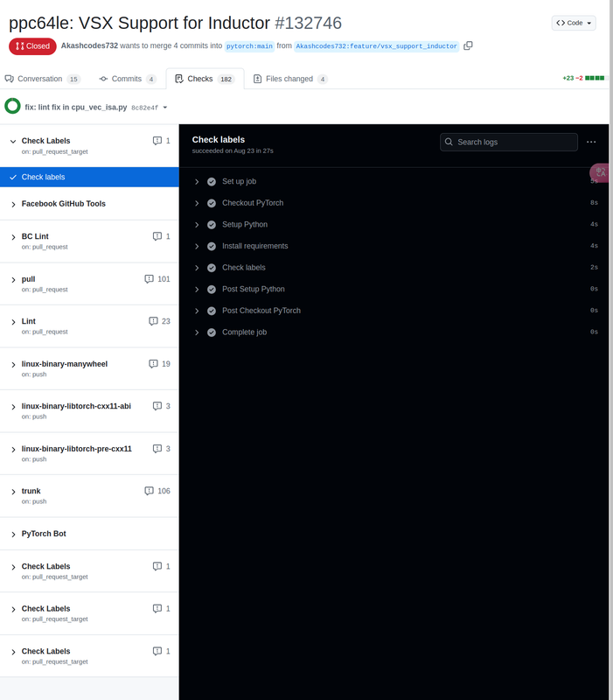Screen dimensions: 613x700
Task: Open the pytorch:main base branch link
Action: (249, 46)
